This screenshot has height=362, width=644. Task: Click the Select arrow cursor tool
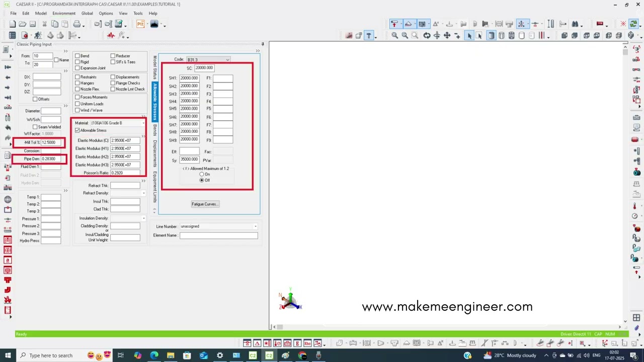click(469, 35)
